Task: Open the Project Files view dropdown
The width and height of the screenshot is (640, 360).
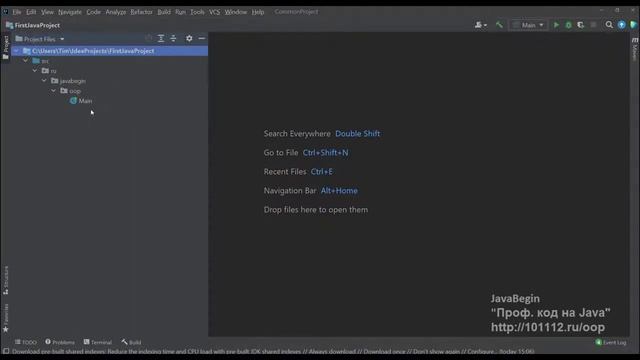Action: point(40,39)
